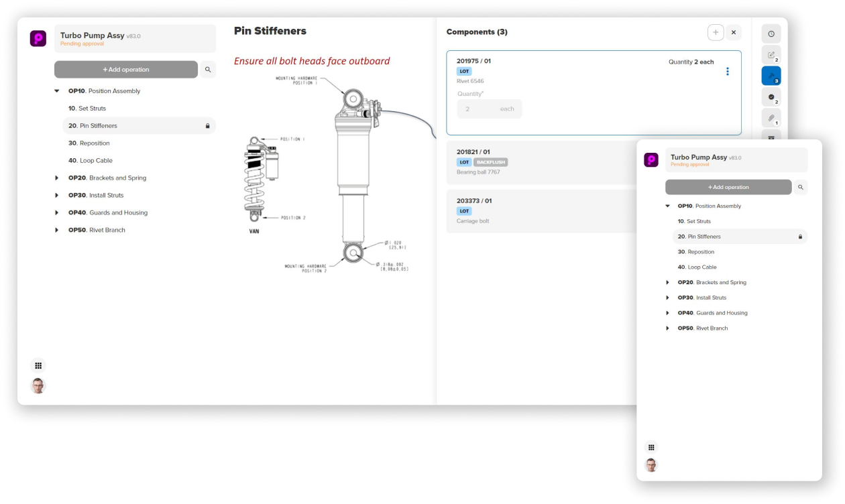
Task: Open search in the front panel
Action: pos(801,187)
